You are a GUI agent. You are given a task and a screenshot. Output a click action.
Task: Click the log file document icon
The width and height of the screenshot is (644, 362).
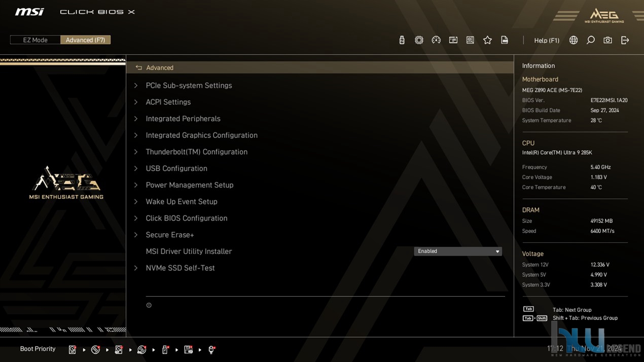click(505, 40)
